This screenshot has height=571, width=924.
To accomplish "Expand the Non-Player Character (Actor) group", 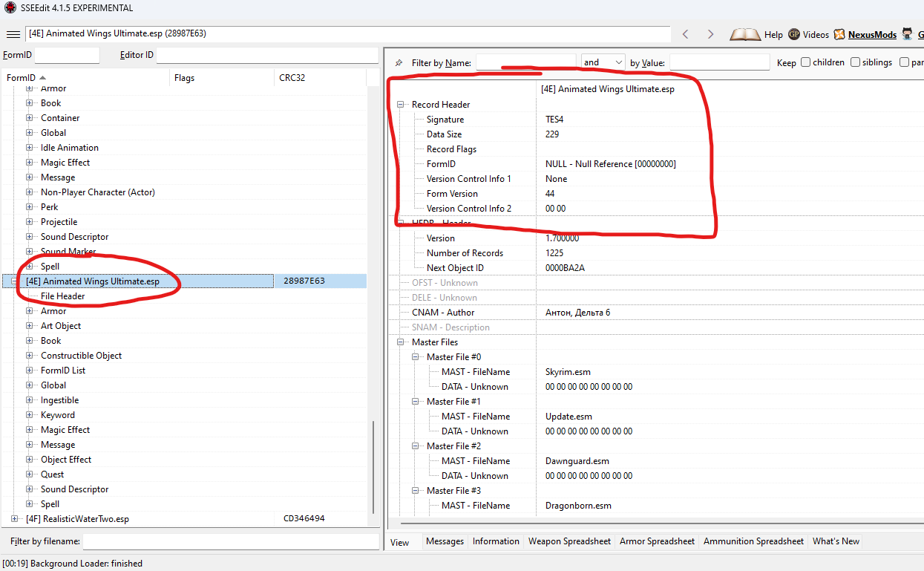I will click(x=30, y=192).
